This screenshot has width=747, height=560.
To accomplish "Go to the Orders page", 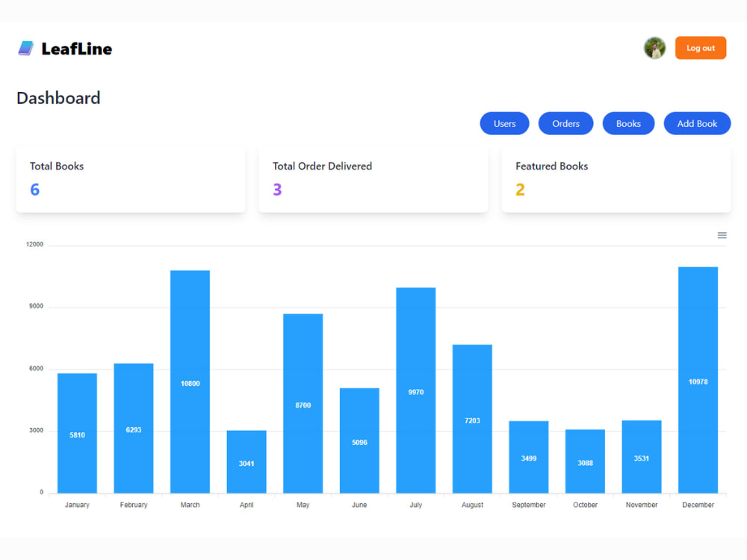I will click(565, 123).
